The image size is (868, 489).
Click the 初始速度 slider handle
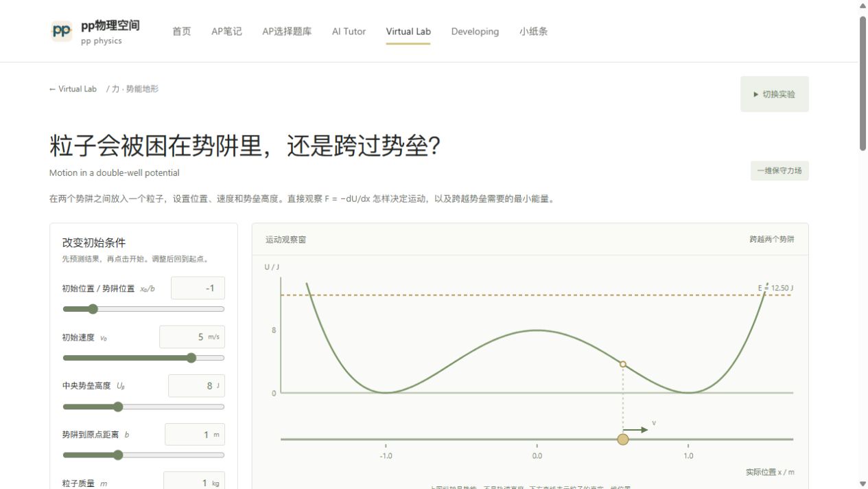pos(191,358)
